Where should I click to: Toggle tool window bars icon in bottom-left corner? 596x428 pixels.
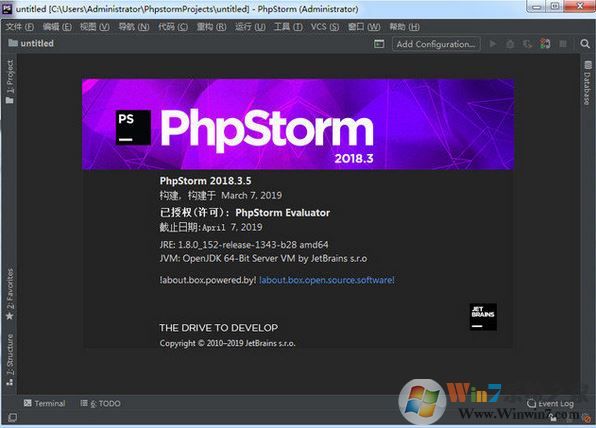tap(12, 418)
